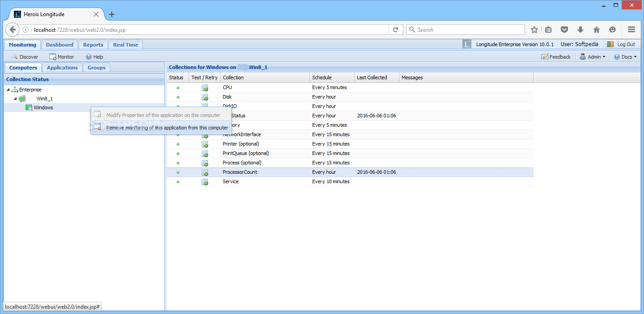This screenshot has height=314, width=644.
Task: Click the Messages column header
Action: [x=466, y=77]
